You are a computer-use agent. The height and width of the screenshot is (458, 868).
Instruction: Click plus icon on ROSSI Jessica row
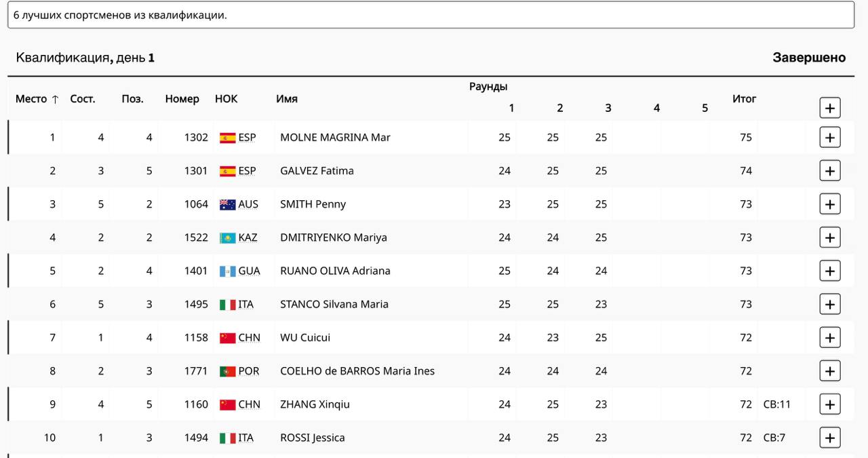(830, 438)
